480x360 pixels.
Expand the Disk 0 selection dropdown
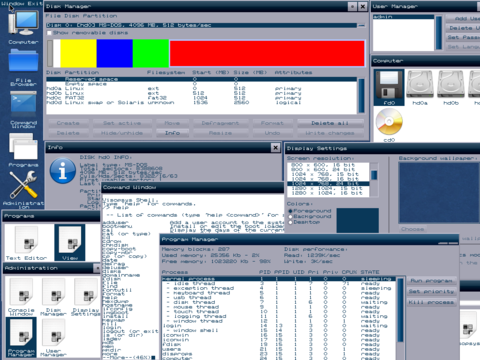(x=361, y=25)
